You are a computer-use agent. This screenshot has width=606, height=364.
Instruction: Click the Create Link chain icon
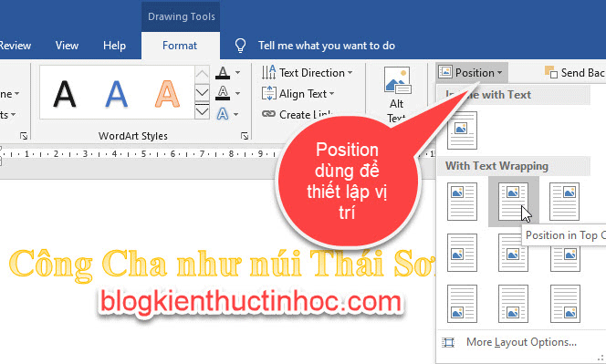click(x=268, y=114)
